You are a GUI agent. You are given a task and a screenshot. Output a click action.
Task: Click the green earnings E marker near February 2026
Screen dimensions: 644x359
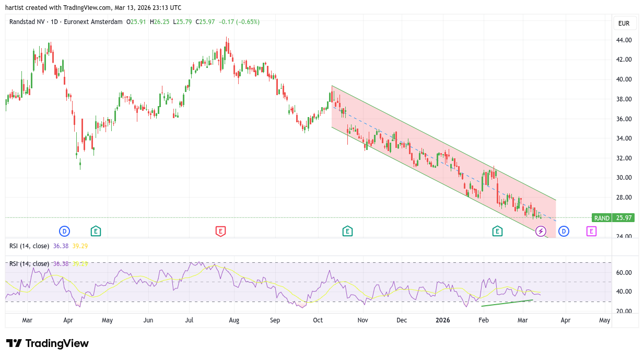coord(497,231)
